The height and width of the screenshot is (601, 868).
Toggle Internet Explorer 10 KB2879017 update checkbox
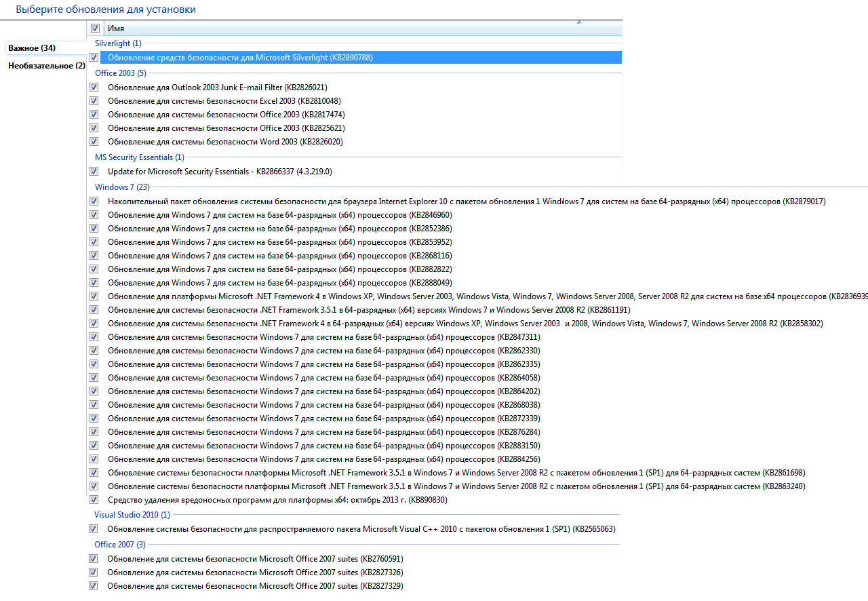[94, 201]
